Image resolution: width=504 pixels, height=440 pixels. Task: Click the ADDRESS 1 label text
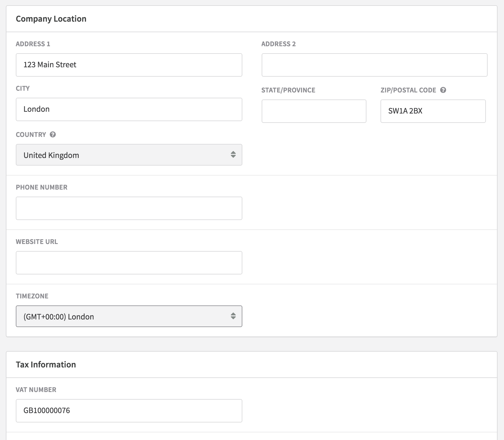click(33, 44)
